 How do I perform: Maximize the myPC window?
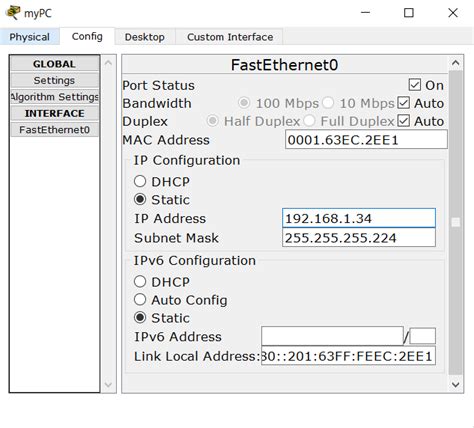click(409, 13)
